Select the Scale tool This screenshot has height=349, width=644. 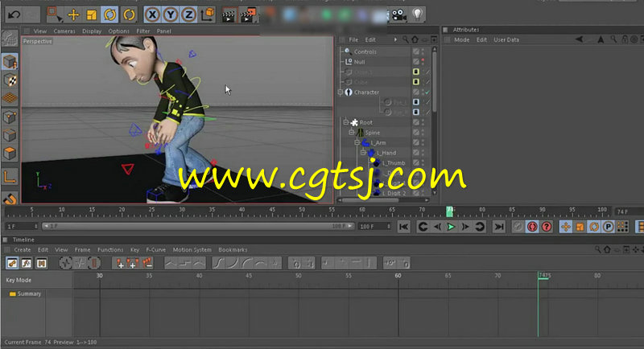[x=91, y=15]
